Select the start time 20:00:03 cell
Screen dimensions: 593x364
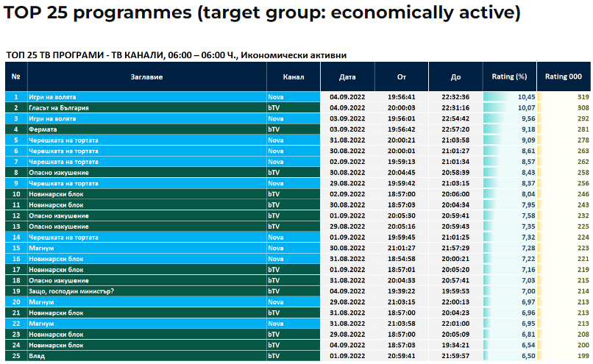click(x=402, y=107)
